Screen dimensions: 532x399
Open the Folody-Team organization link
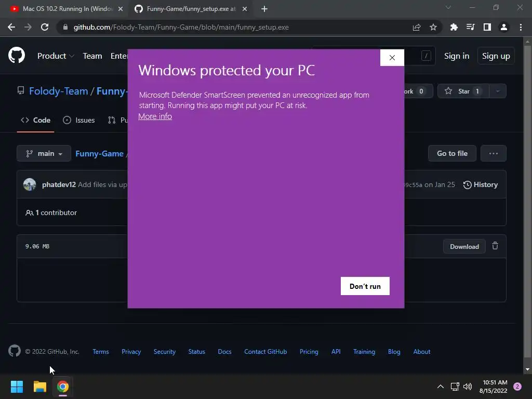[58, 91]
